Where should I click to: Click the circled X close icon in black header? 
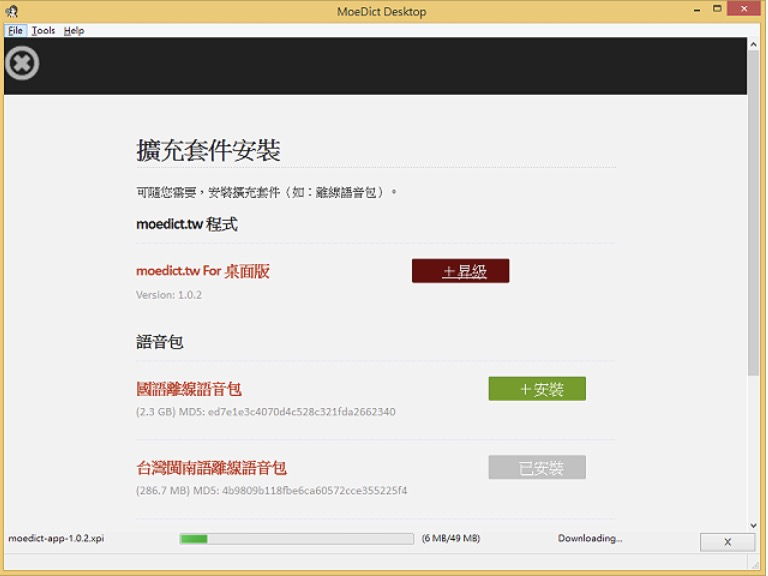point(22,63)
